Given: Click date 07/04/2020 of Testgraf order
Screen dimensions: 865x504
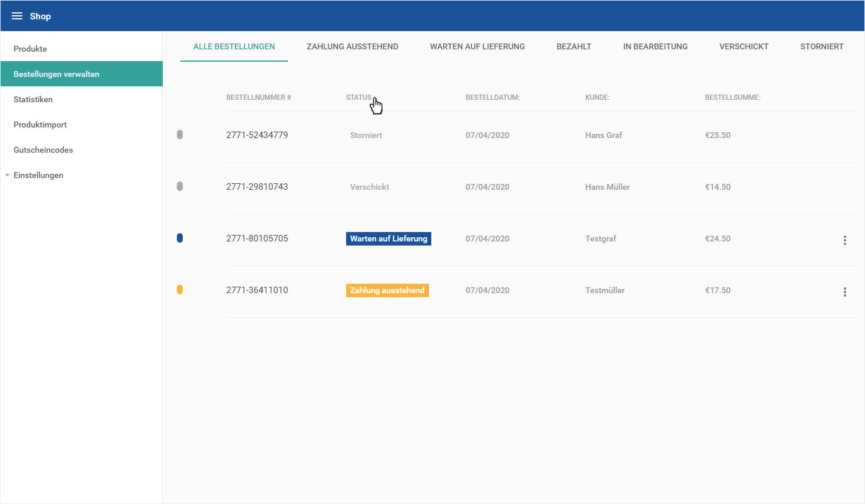Looking at the screenshot, I should 487,238.
